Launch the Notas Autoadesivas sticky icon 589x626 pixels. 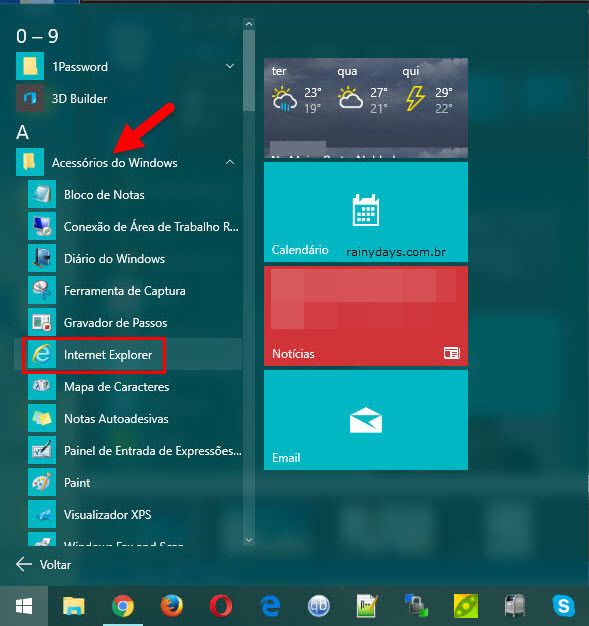pos(42,418)
